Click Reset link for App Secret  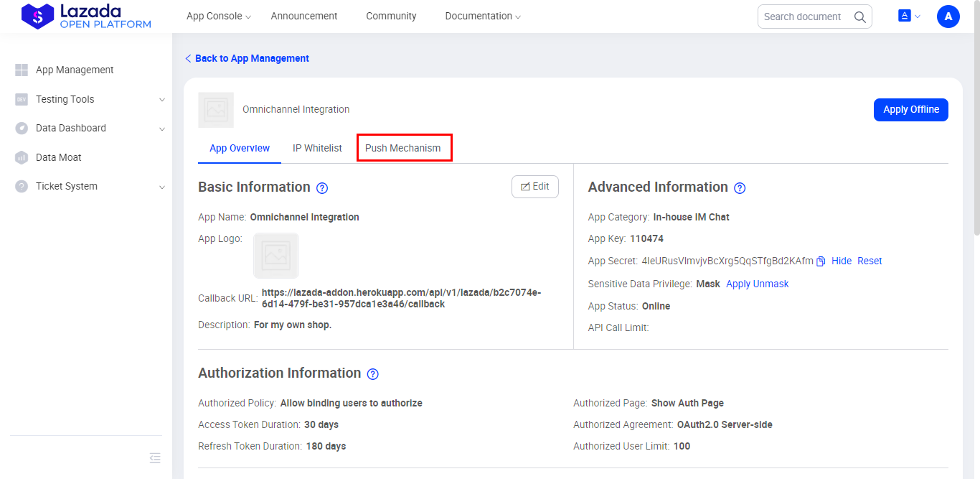(x=870, y=261)
